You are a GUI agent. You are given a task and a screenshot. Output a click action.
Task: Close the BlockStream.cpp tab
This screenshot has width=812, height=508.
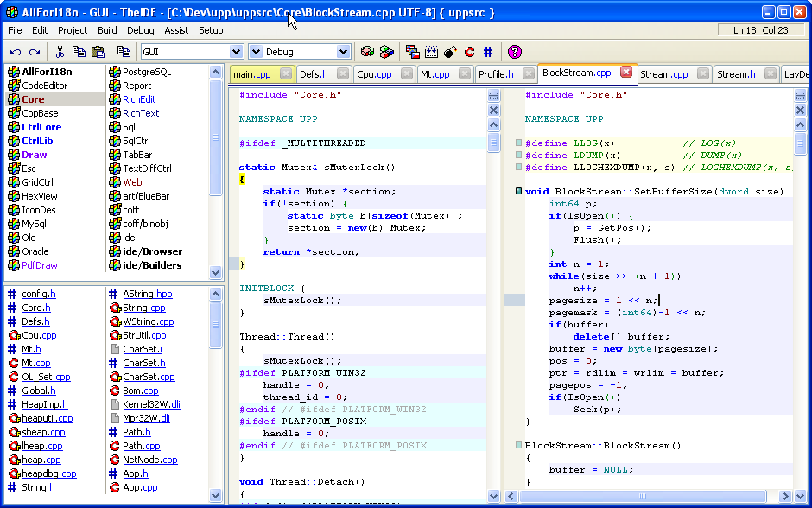click(x=626, y=73)
